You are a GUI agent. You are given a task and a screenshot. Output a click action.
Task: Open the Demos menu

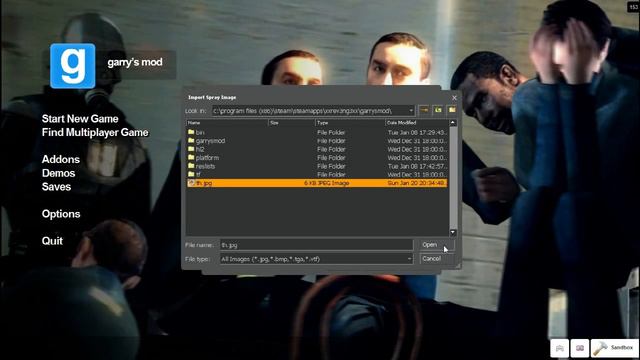[x=58, y=173]
